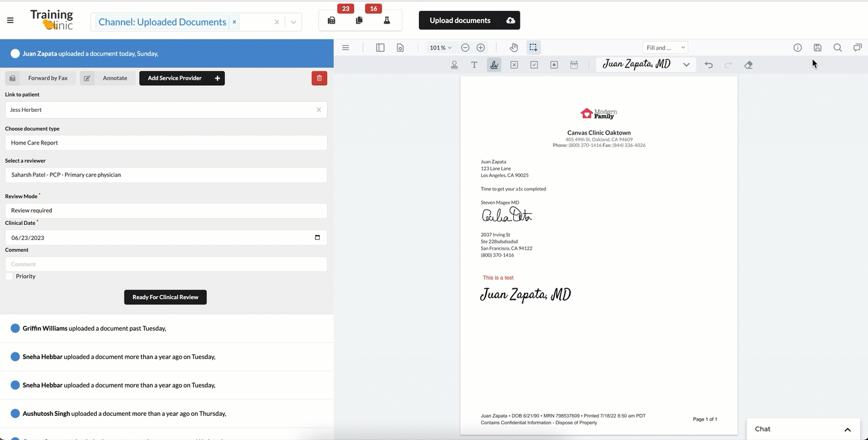Open the hamburger menu beside Training Clinic
The width and height of the screenshot is (868, 440).
(x=10, y=21)
